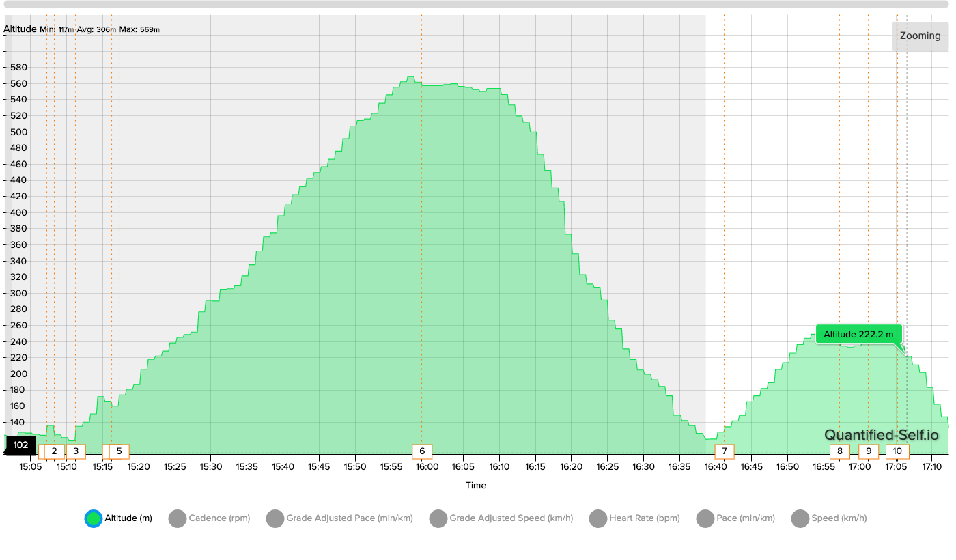Click the 200 altitude axis label
Screen dimensions: 956x560
pos(18,374)
